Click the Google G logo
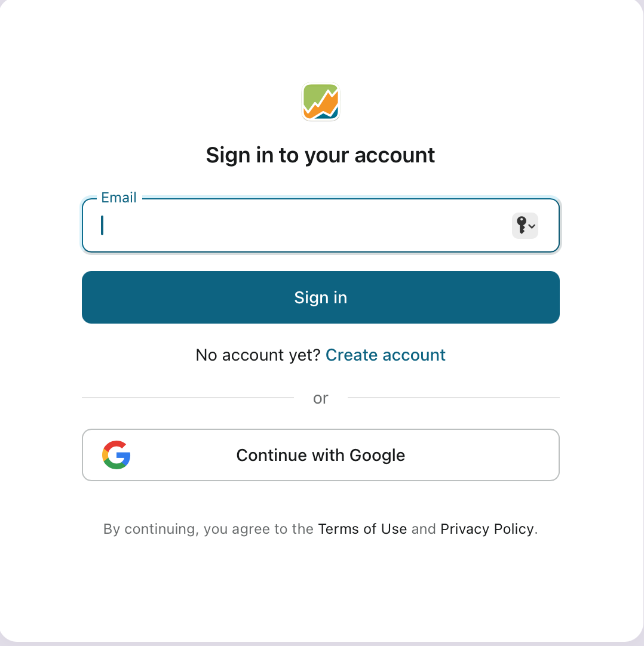 pos(116,455)
